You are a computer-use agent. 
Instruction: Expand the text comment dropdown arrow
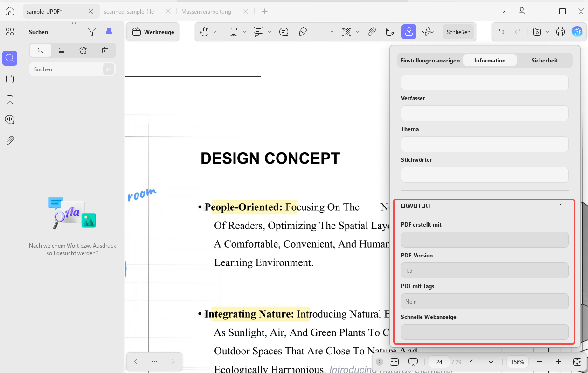(x=270, y=32)
